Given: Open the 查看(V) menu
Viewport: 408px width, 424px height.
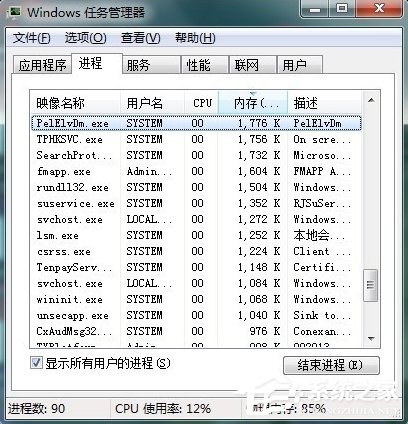Looking at the screenshot, I should click(x=141, y=38).
